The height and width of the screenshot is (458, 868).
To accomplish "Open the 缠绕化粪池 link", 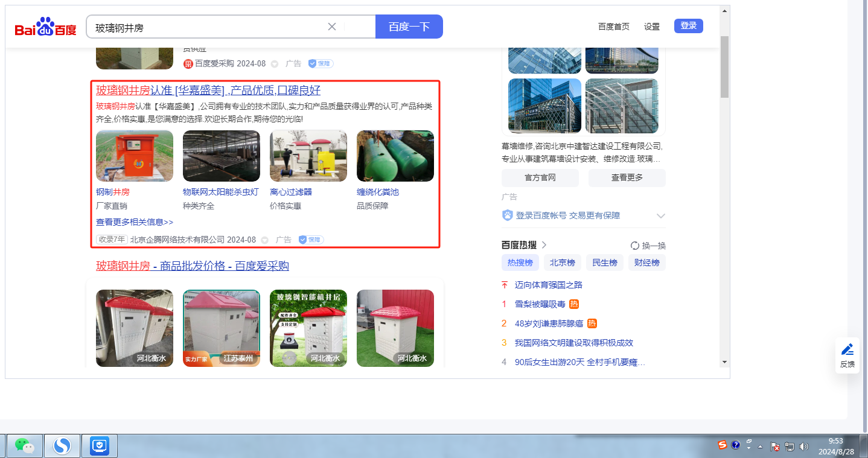I will tap(378, 192).
